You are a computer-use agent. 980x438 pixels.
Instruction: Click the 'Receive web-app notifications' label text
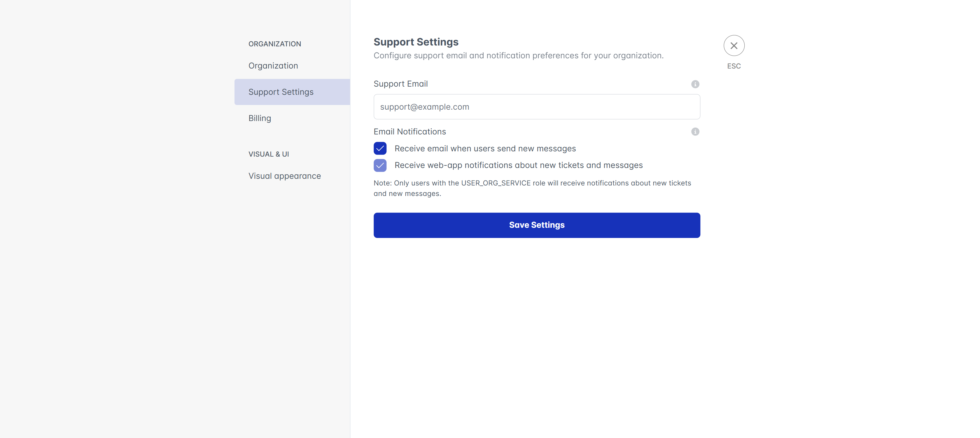(518, 165)
